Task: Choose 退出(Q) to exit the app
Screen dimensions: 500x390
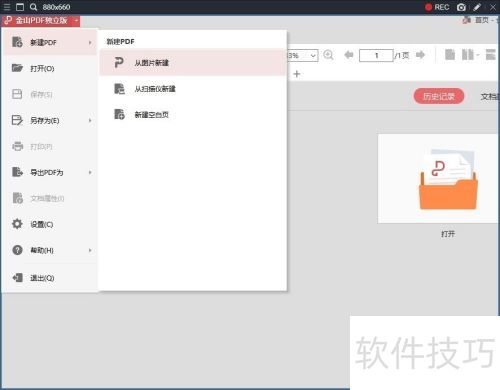Action: coord(51,278)
